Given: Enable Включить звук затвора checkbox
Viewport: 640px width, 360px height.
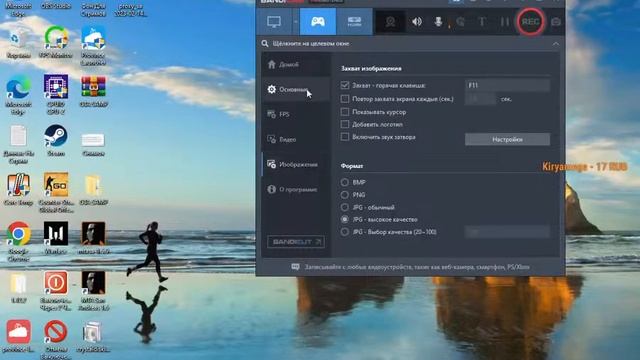Looking at the screenshot, I should pos(345,137).
